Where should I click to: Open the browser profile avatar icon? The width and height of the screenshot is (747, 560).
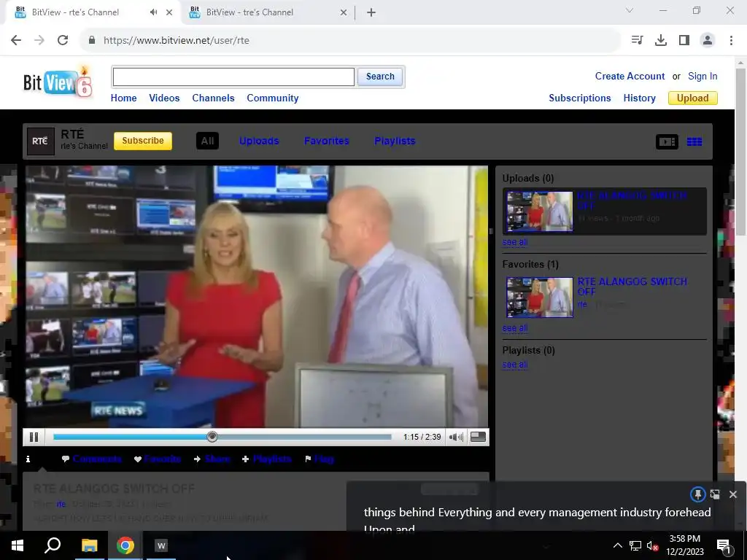(x=708, y=40)
